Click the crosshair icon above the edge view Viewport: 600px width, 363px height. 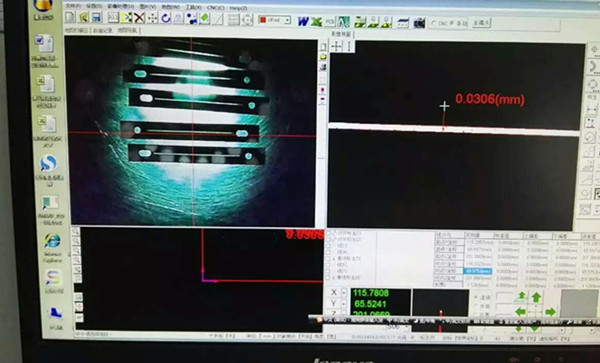[336, 46]
